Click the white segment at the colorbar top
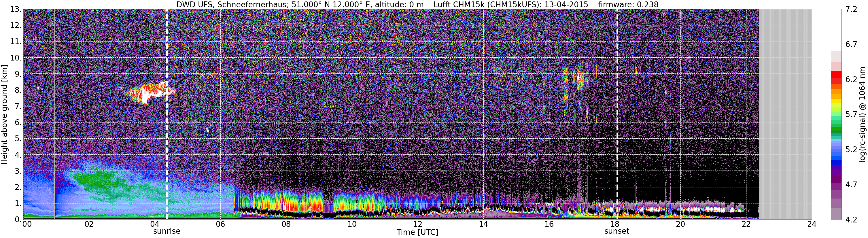This screenshot has height=238, width=868. tap(836, 30)
